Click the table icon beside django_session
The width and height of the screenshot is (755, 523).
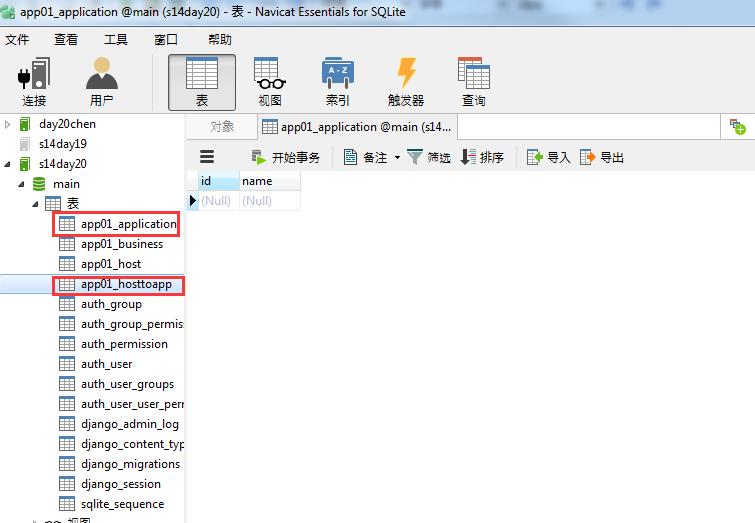click(x=67, y=484)
